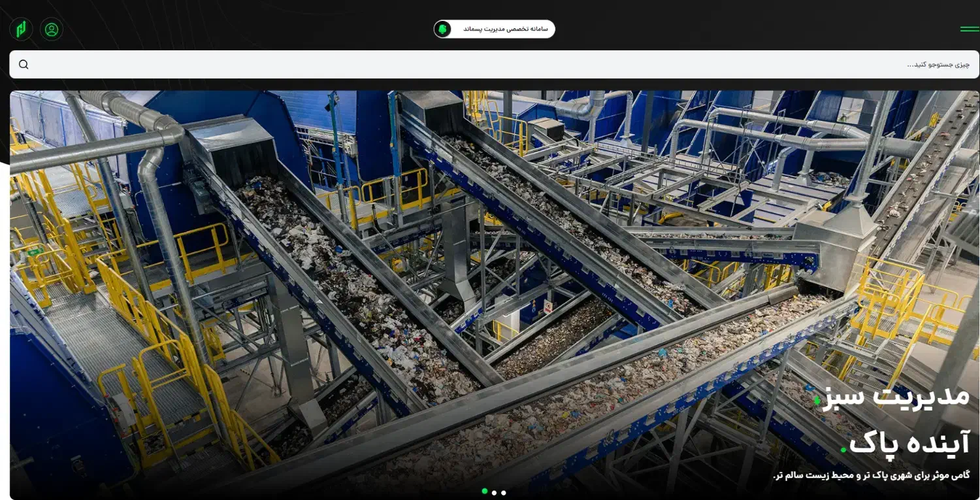Switch to the third carousel slide dot
The height and width of the screenshot is (500, 980).
pyautogui.click(x=504, y=493)
